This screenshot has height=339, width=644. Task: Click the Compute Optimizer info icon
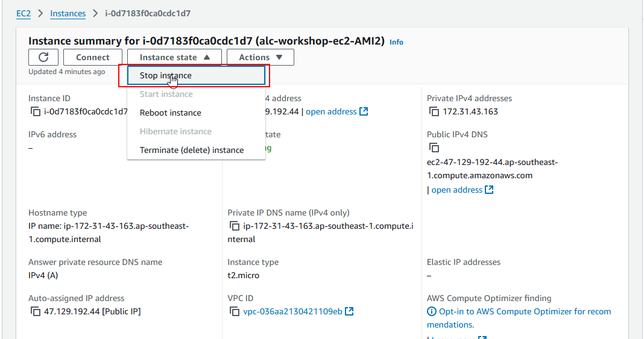(x=432, y=312)
